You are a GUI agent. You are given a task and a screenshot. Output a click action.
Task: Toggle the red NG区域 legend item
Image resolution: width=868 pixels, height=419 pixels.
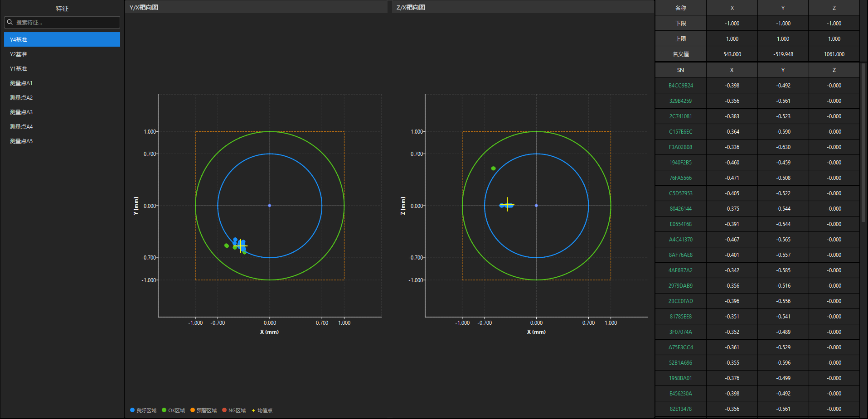234,410
